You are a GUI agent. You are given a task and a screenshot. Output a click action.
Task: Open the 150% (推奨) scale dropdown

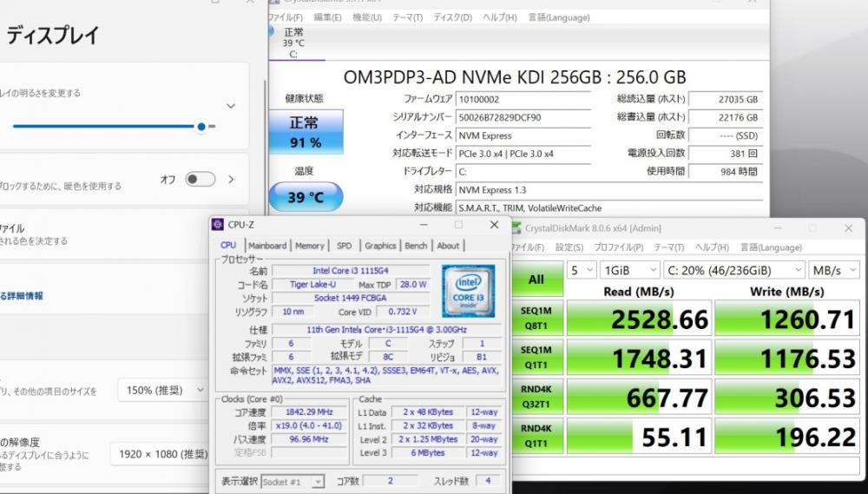(x=164, y=391)
